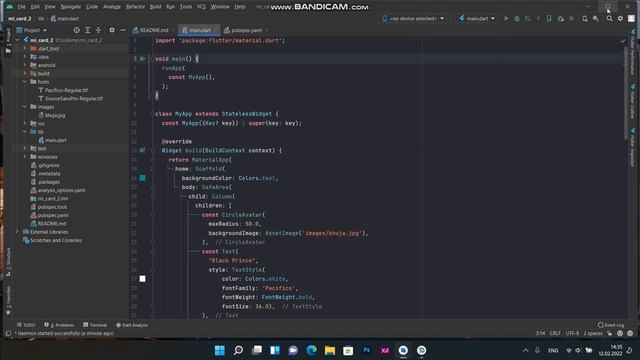This screenshot has height=360, width=640.
Task: Collapse the lib folder
Action: point(25,132)
